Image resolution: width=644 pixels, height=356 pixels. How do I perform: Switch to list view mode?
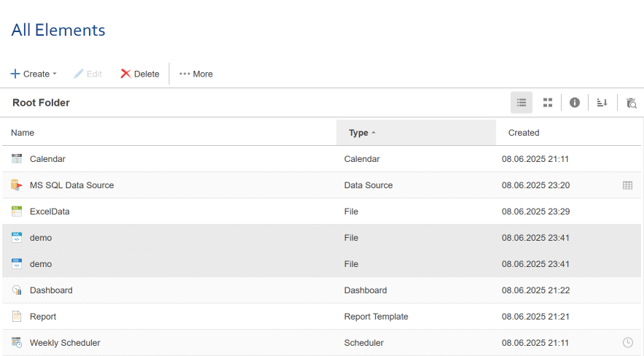click(x=521, y=103)
